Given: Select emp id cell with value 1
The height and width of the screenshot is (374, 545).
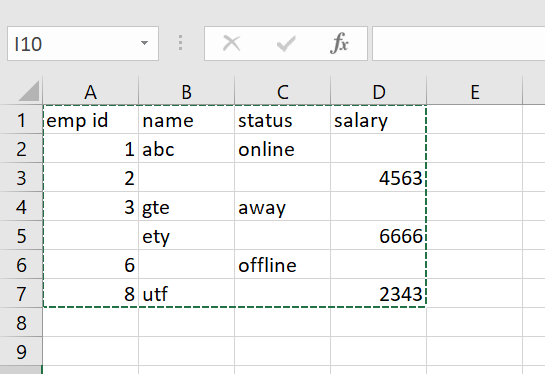Looking at the screenshot, I should [x=91, y=148].
